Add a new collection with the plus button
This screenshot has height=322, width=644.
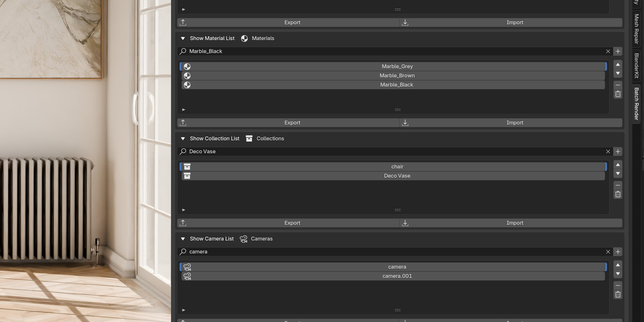click(x=618, y=151)
